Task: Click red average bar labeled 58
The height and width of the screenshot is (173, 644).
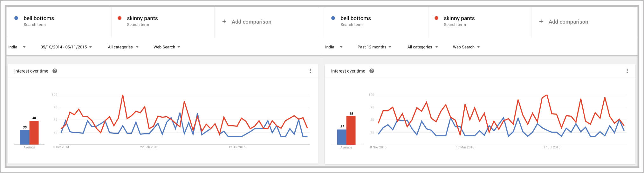Action: coord(351,130)
